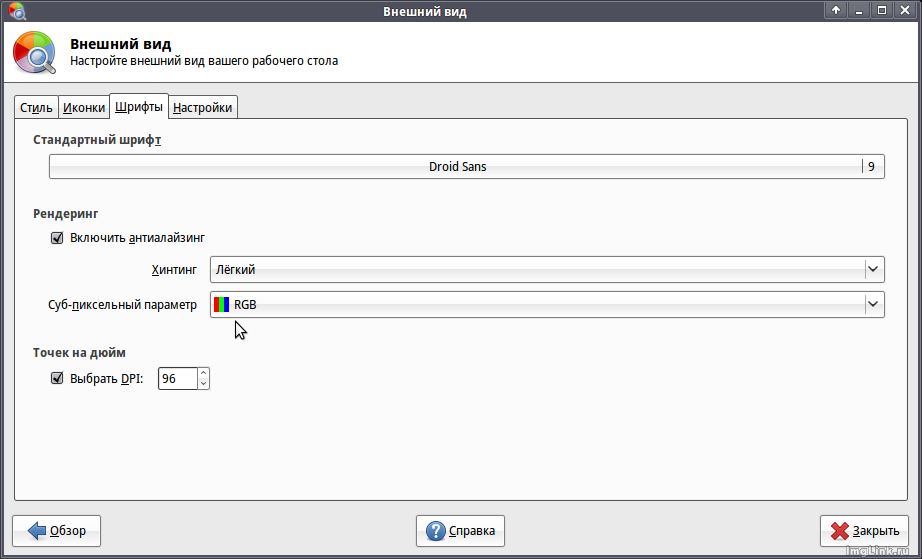Increase DPI value with the up arrow

pos(204,374)
